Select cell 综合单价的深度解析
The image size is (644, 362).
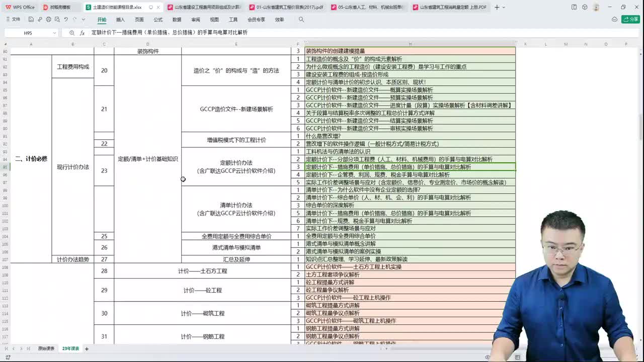[x=410, y=205]
